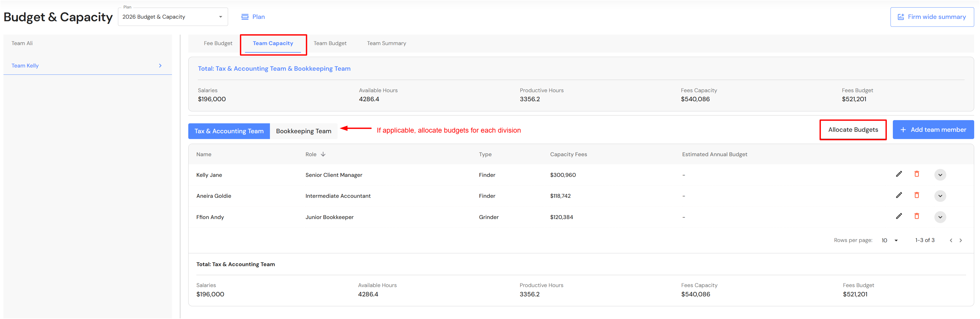Select the Bookkeeping Team division tab

[x=303, y=131]
